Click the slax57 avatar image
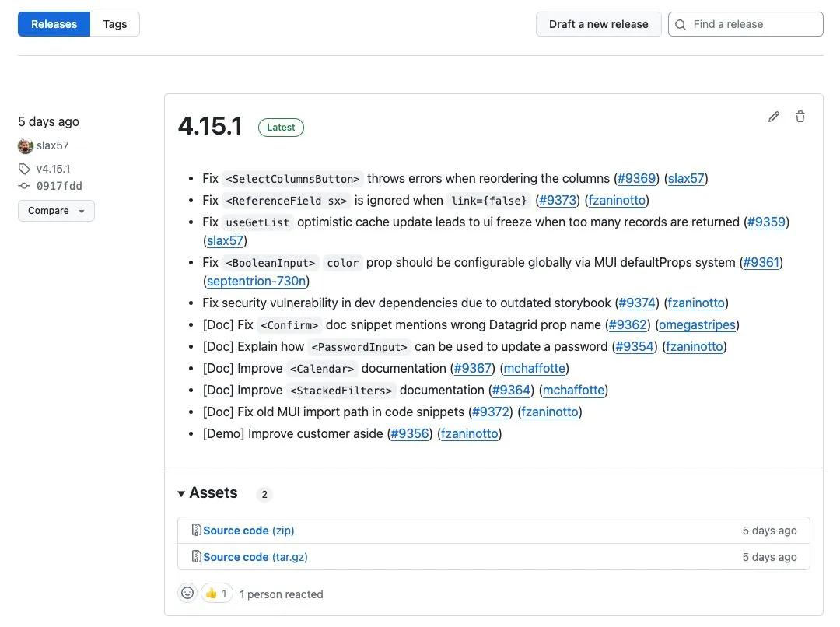840x627 pixels. [26, 145]
